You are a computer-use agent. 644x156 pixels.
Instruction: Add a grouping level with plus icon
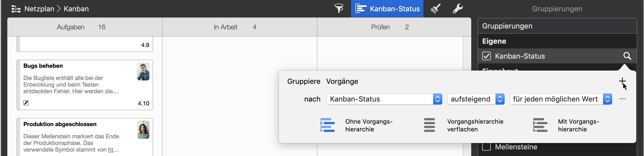pyautogui.click(x=622, y=81)
